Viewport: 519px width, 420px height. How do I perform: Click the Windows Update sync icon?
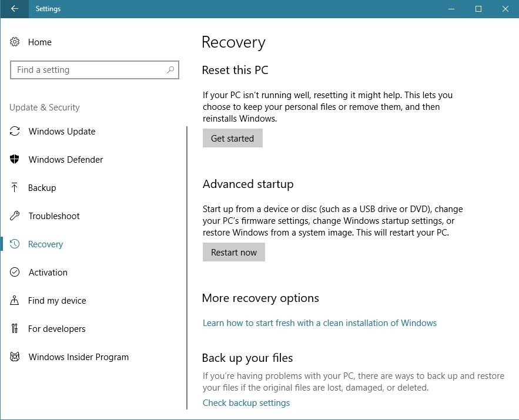15,132
